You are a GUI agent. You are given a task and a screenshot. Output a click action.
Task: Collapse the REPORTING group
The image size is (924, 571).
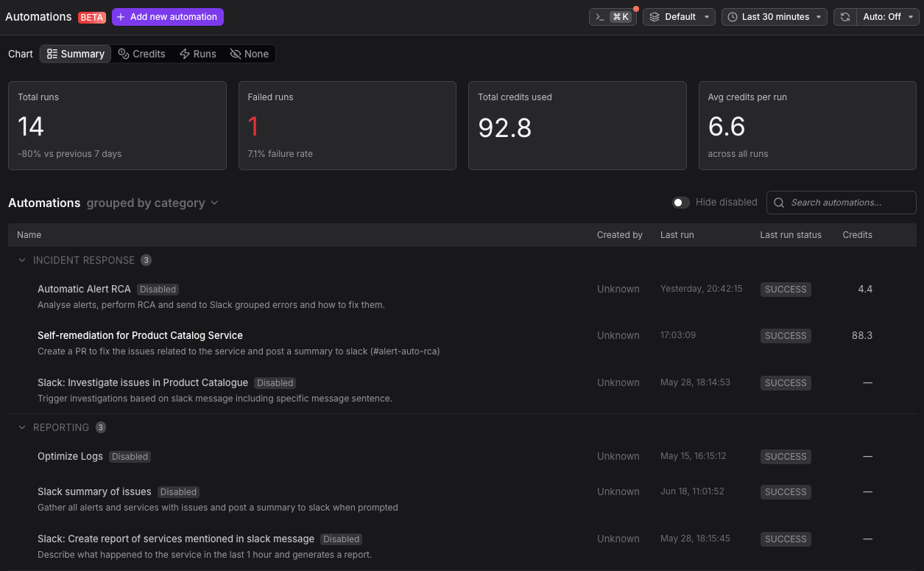22,427
